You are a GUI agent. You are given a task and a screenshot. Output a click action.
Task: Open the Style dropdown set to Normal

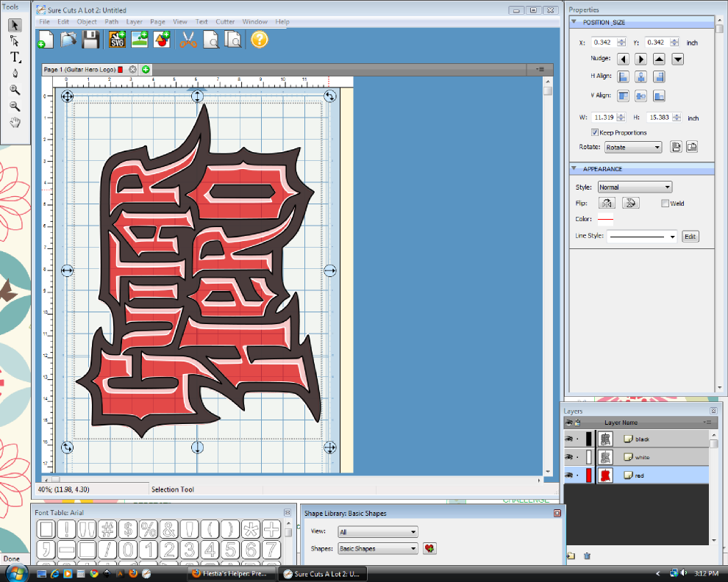[635, 187]
